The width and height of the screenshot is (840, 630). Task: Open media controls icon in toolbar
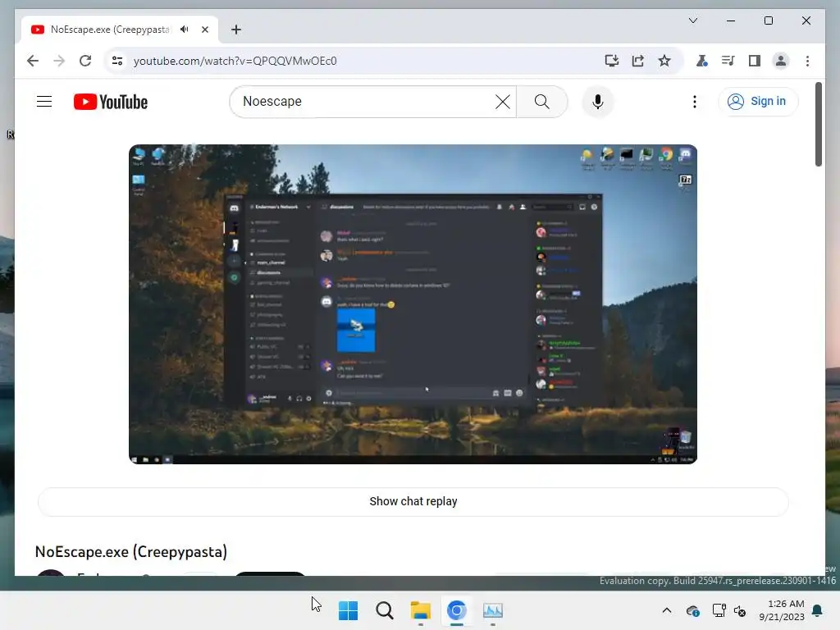728,61
